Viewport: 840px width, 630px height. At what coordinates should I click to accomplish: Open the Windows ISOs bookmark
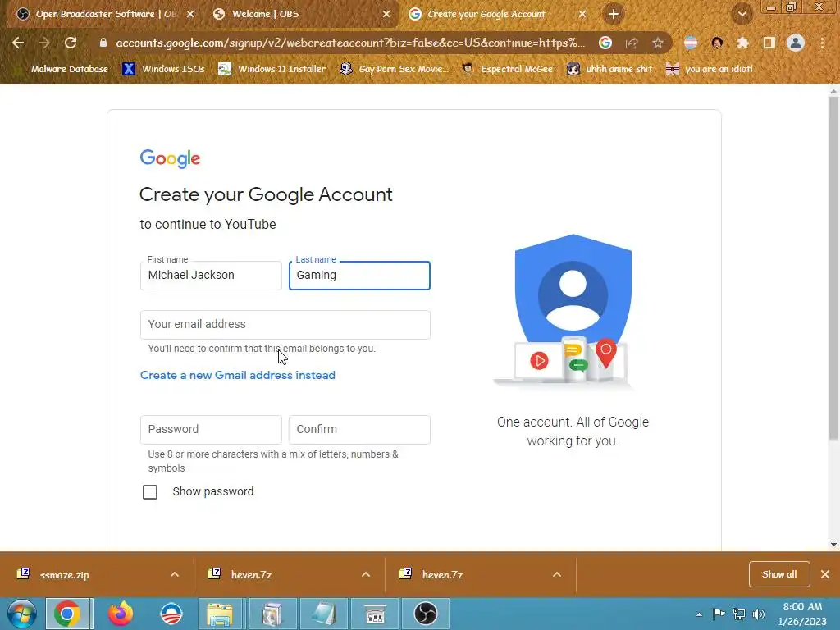coord(163,69)
